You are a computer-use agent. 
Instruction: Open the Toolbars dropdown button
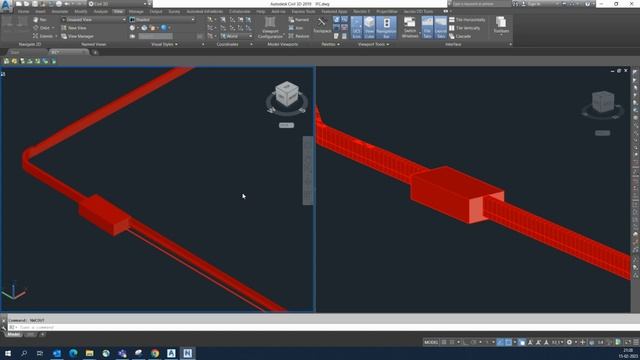tap(501, 26)
